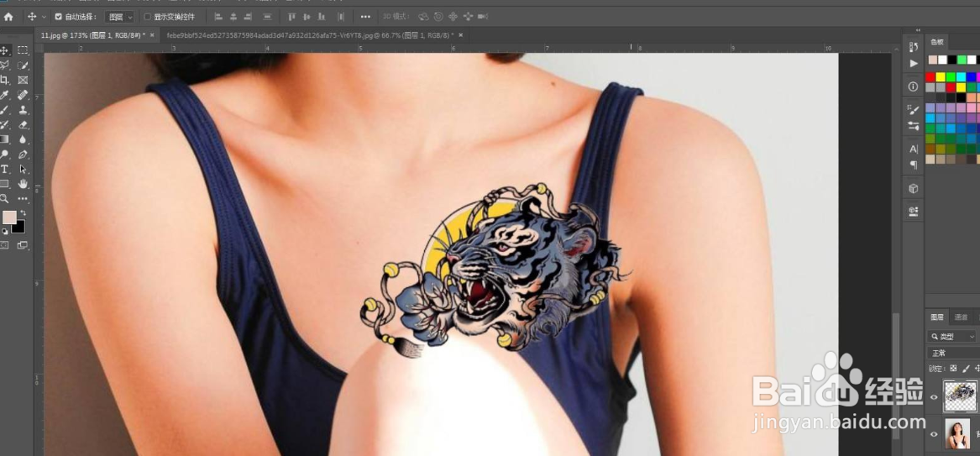Align right edges in options bar

[x=248, y=17]
